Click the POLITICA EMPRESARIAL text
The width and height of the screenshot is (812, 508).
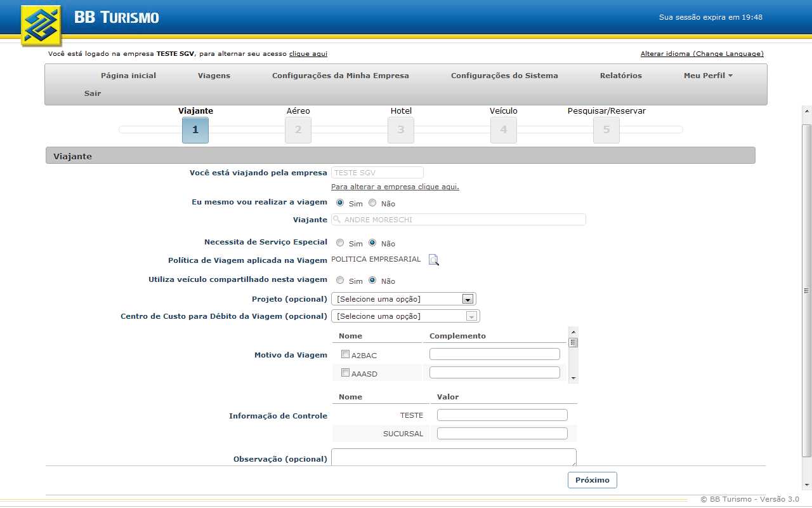click(x=376, y=259)
